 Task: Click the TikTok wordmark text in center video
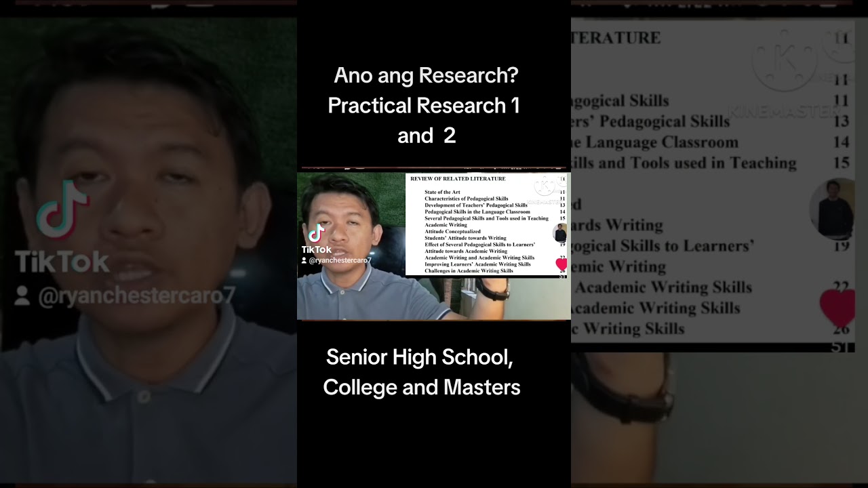[317, 249]
